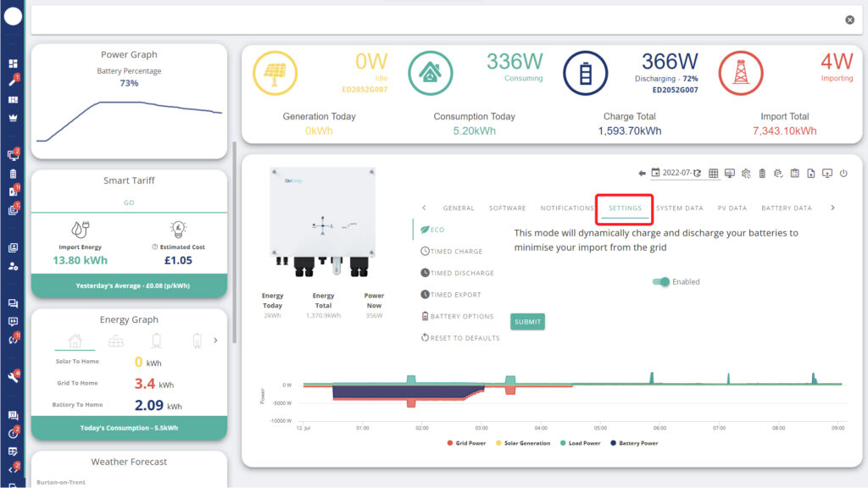The image size is (868, 488).
Task: Click the green house consumption icon
Action: point(430,74)
